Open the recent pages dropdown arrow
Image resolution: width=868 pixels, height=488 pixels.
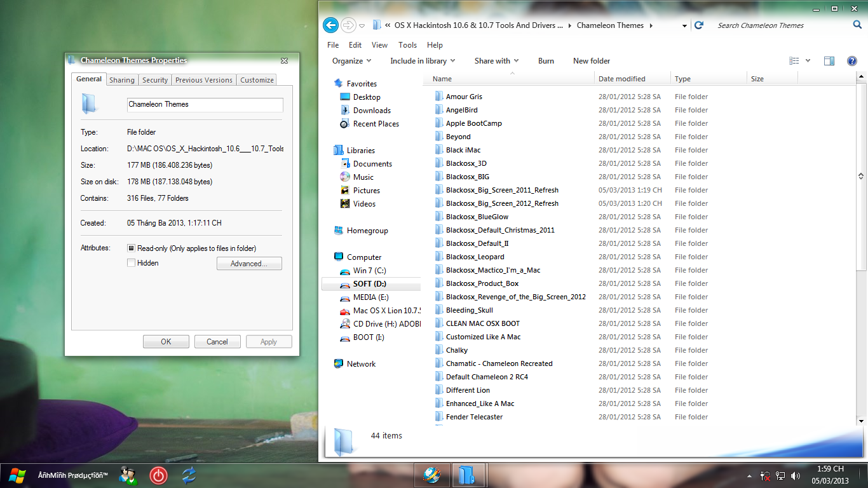[x=362, y=26]
